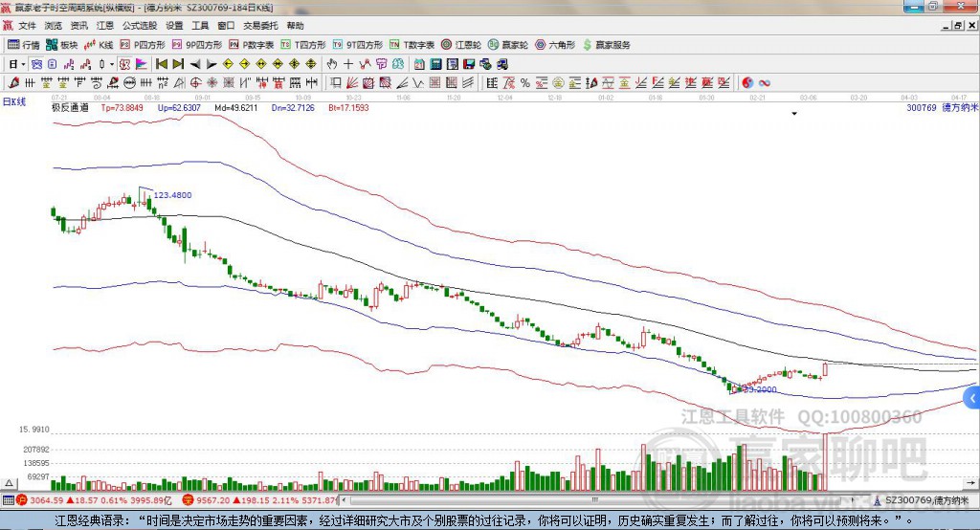
Task: Click the 日K线 label
Action: pos(14,101)
